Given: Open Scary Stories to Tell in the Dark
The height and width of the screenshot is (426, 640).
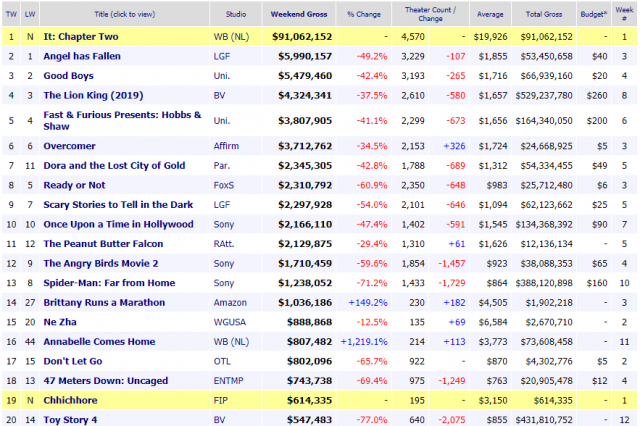Looking at the screenshot, I should click(x=118, y=205).
